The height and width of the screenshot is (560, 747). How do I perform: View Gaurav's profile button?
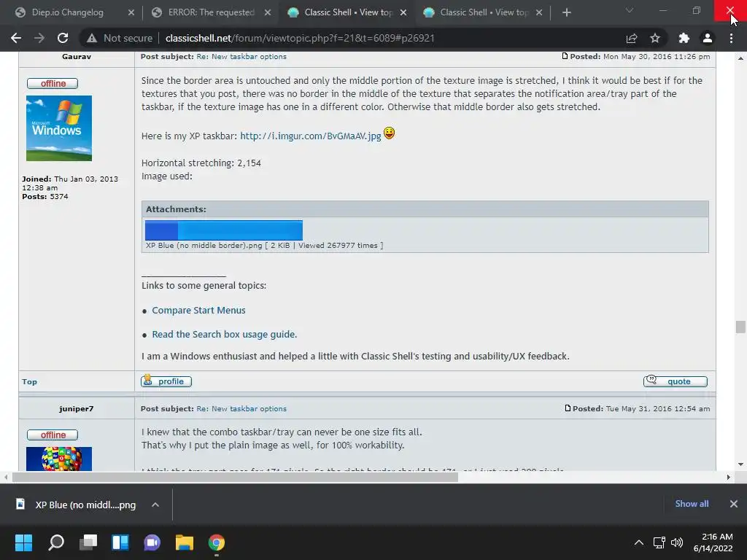(x=166, y=381)
